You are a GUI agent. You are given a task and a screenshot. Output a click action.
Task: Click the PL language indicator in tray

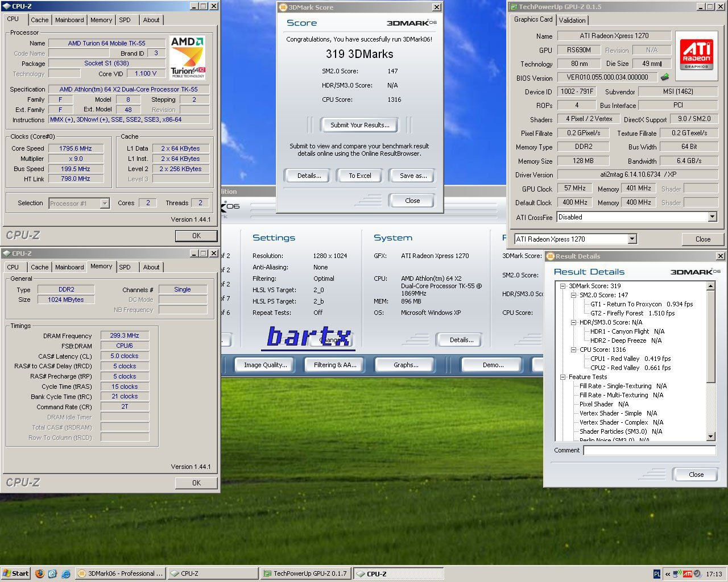[657, 574]
